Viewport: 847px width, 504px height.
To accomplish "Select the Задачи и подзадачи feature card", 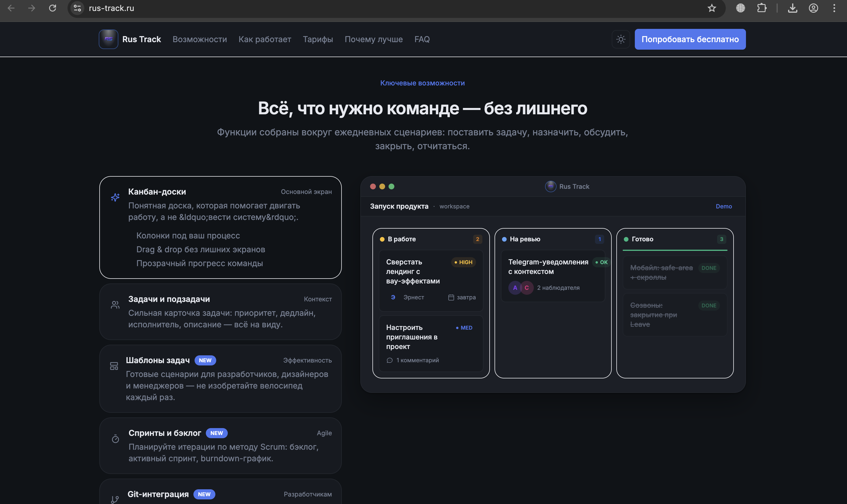I will (x=220, y=311).
